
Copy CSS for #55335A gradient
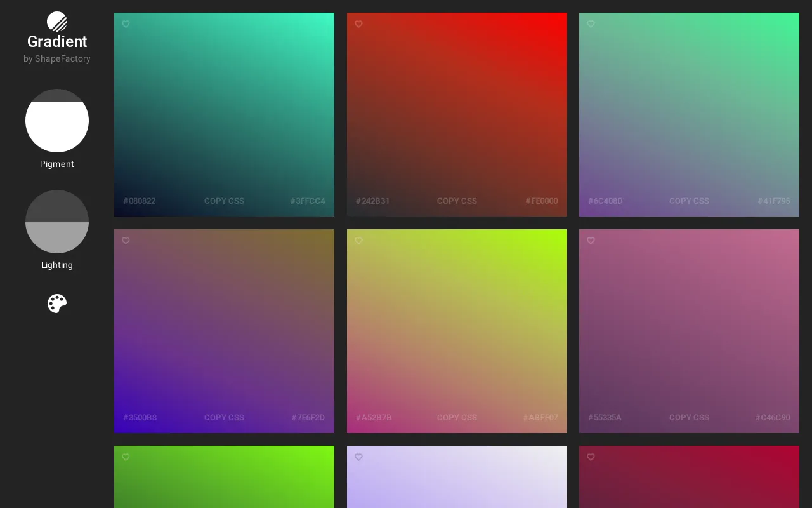click(x=689, y=418)
